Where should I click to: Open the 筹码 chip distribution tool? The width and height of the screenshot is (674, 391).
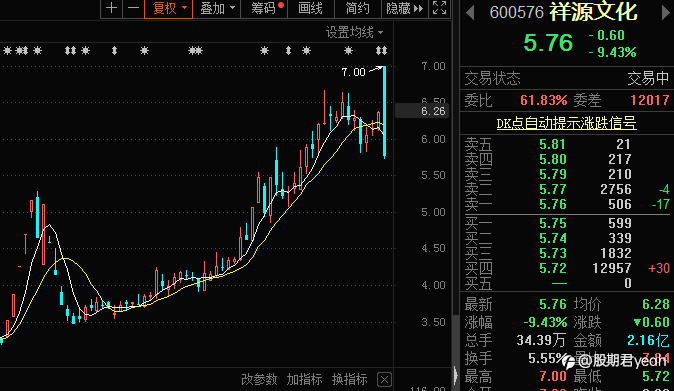(x=263, y=8)
